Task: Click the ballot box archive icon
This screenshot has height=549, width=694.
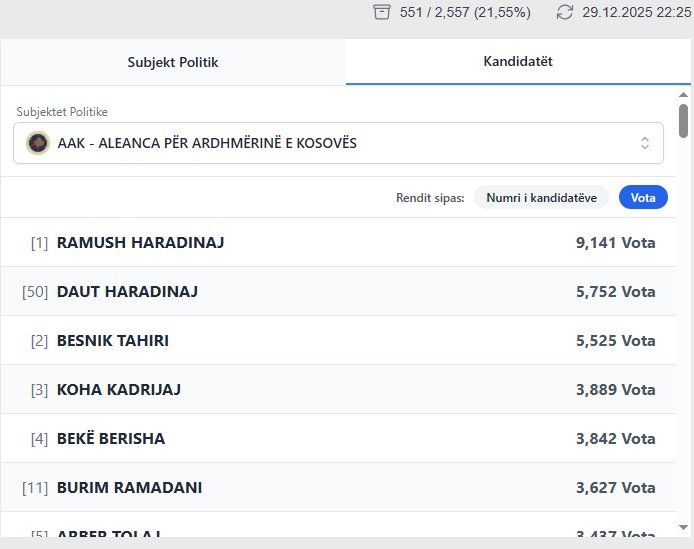Action: pyautogui.click(x=381, y=12)
